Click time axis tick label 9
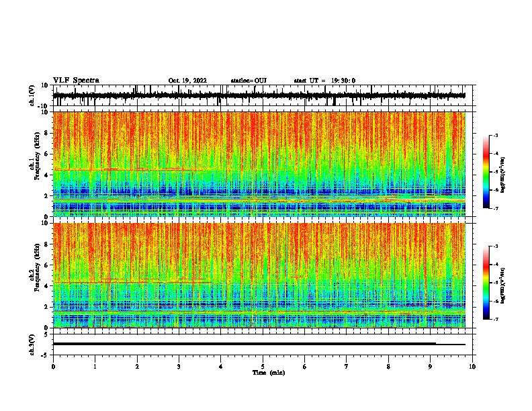The width and height of the screenshot is (532, 411). (430, 367)
